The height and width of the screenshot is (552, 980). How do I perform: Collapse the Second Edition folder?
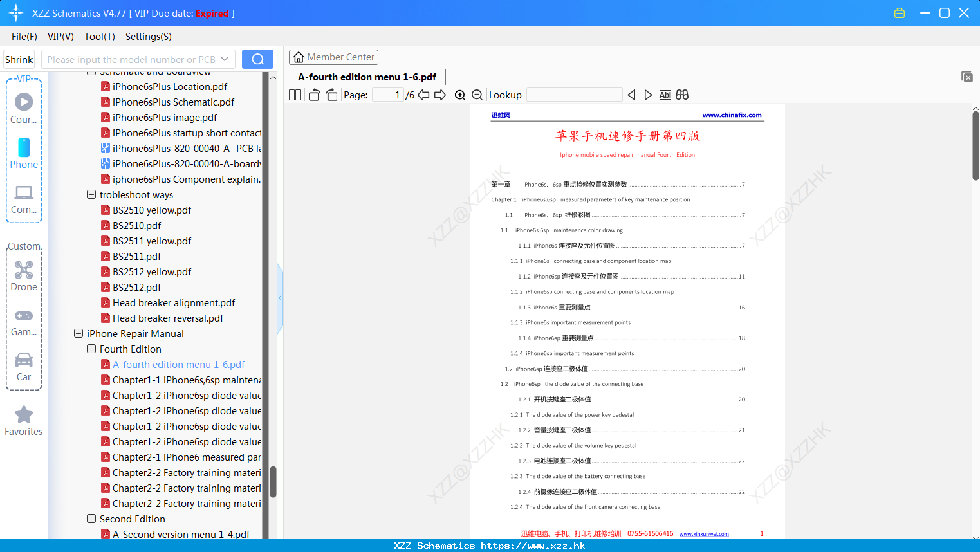[x=91, y=519]
